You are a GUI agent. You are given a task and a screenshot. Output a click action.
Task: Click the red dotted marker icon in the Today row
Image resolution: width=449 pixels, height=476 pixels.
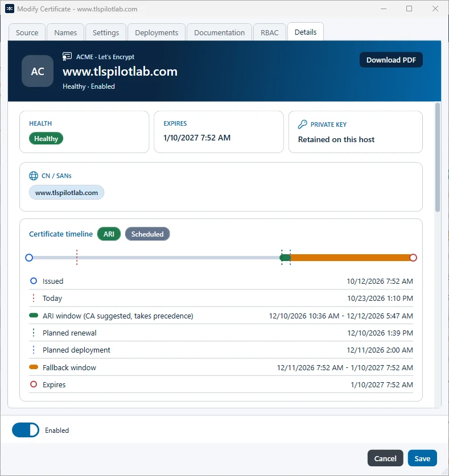point(34,298)
